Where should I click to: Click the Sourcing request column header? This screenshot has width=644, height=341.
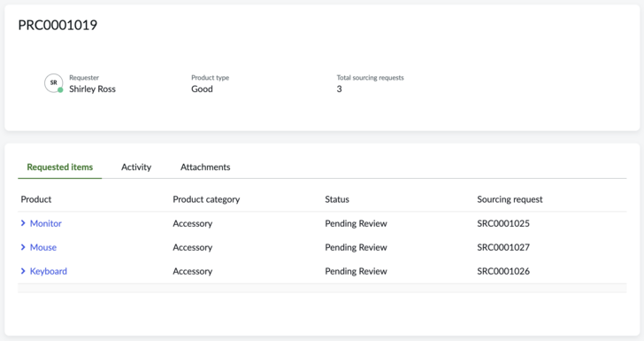[510, 199]
